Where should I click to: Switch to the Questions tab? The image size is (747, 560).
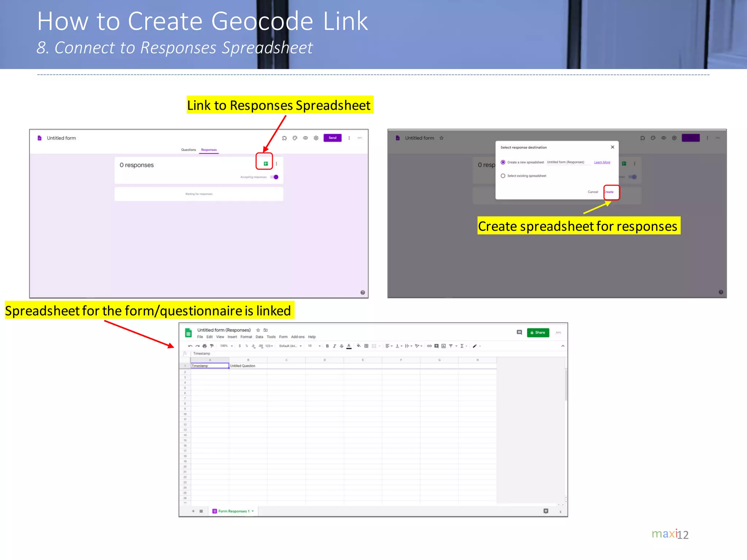coord(189,150)
